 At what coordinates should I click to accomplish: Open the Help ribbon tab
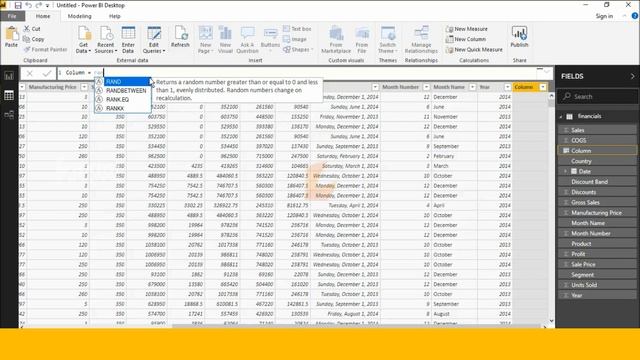pos(115,16)
